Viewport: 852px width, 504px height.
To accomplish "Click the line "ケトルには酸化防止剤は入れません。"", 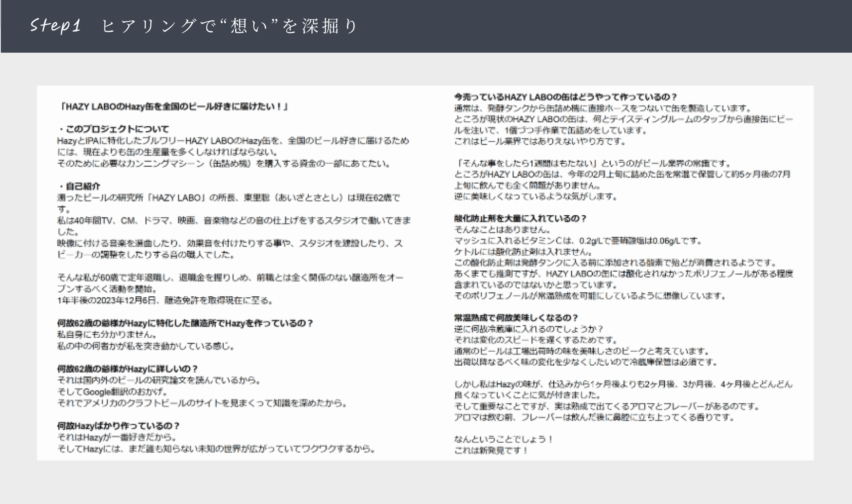I will coord(524,252).
